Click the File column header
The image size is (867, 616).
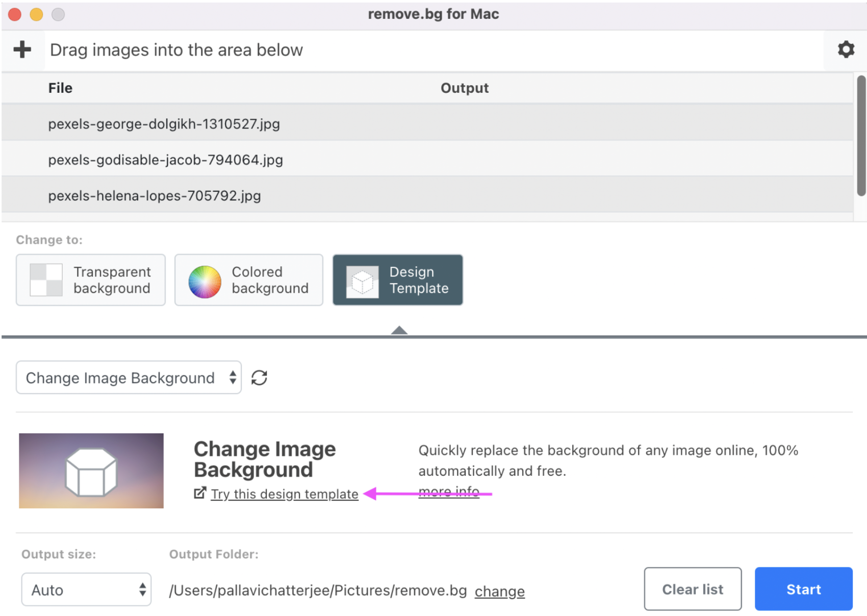point(60,88)
